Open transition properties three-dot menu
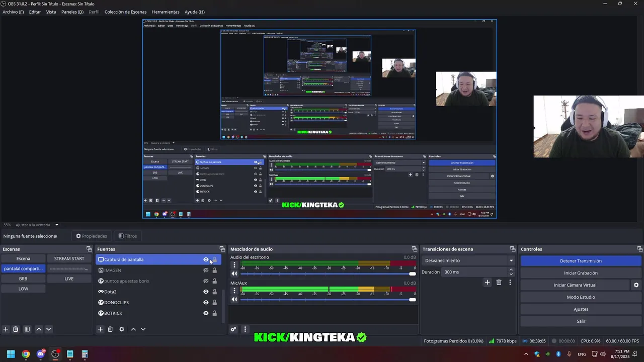The height and width of the screenshot is (362, 644). point(510,283)
